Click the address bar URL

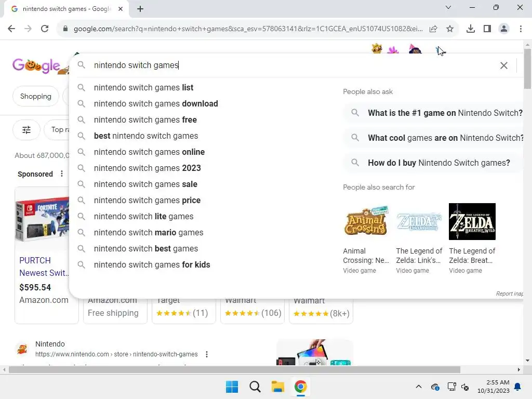click(248, 29)
